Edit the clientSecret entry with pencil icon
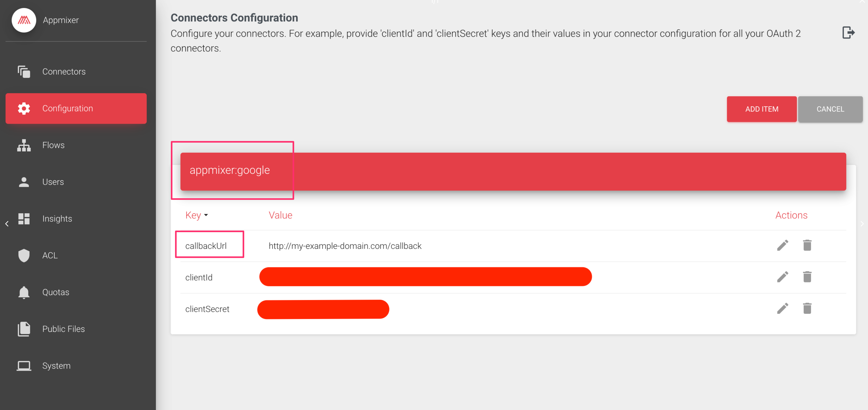This screenshot has height=410, width=868. click(x=782, y=308)
